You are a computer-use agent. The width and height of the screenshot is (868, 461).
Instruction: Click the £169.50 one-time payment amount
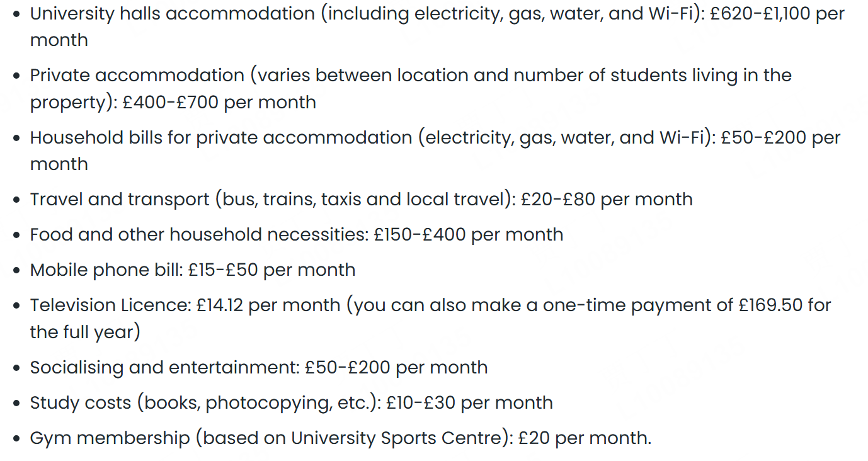coord(770,305)
